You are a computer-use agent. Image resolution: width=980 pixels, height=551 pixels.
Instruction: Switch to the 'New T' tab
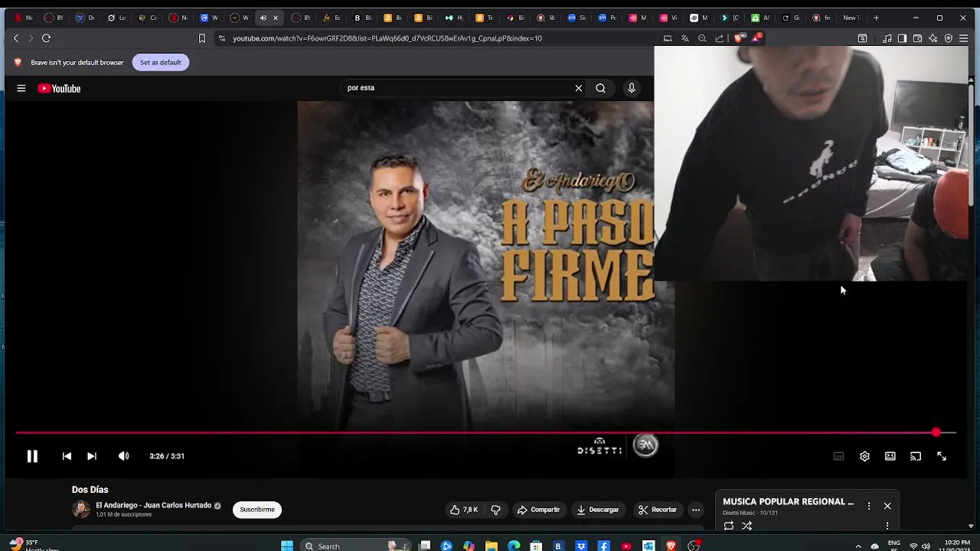pos(851,18)
